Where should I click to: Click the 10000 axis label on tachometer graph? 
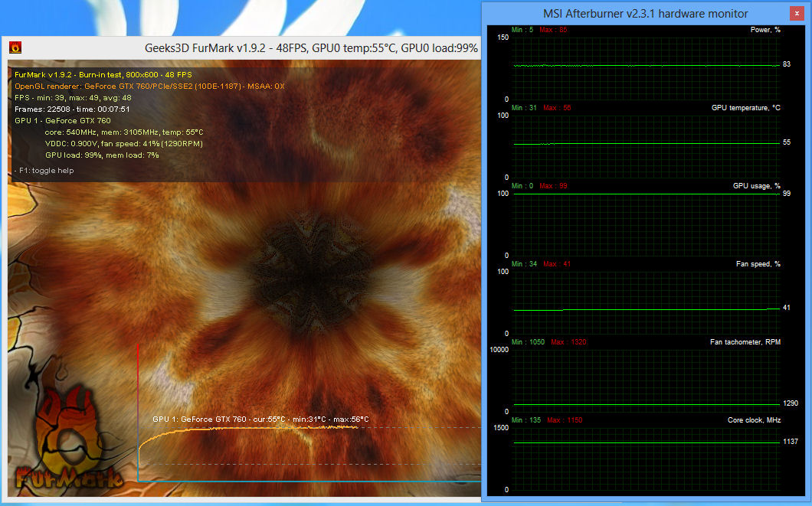pyautogui.click(x=499, y=350)
